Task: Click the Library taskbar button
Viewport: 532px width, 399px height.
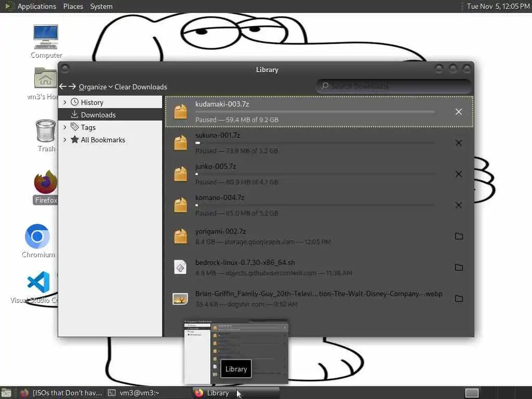Action: [236, 393]
